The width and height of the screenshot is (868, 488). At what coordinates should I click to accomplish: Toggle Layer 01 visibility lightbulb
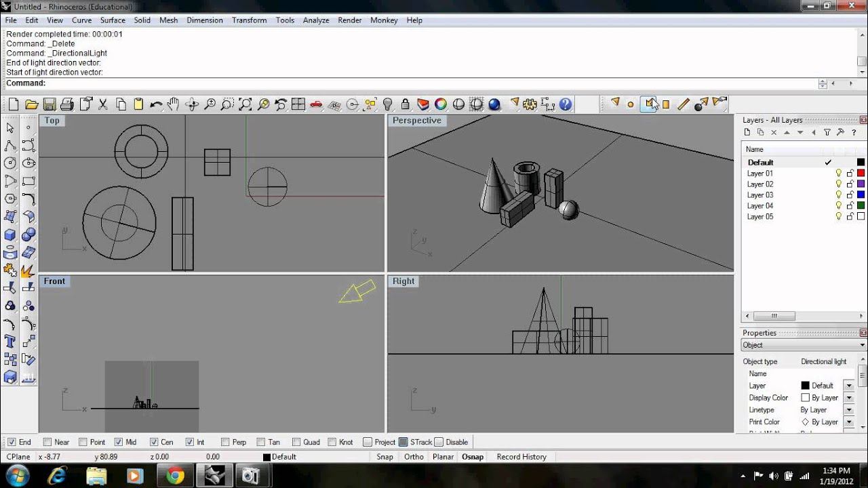coord(839,174)
